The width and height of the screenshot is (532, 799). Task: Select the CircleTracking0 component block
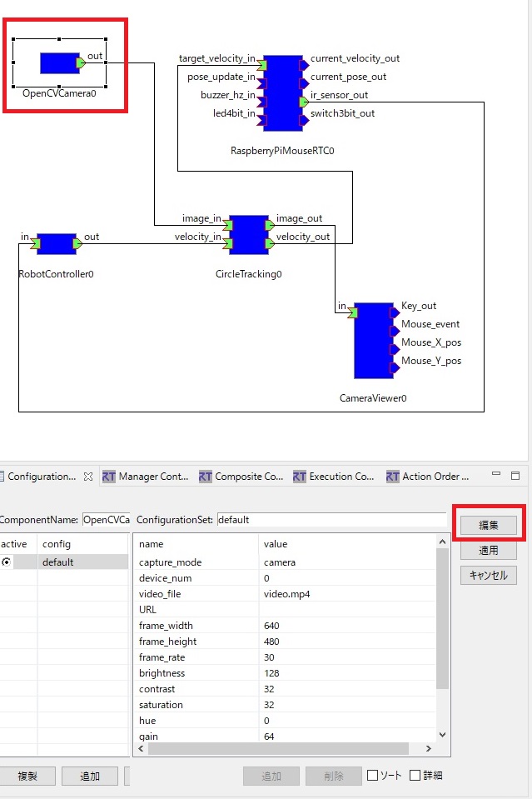click(x=248, y=235)
